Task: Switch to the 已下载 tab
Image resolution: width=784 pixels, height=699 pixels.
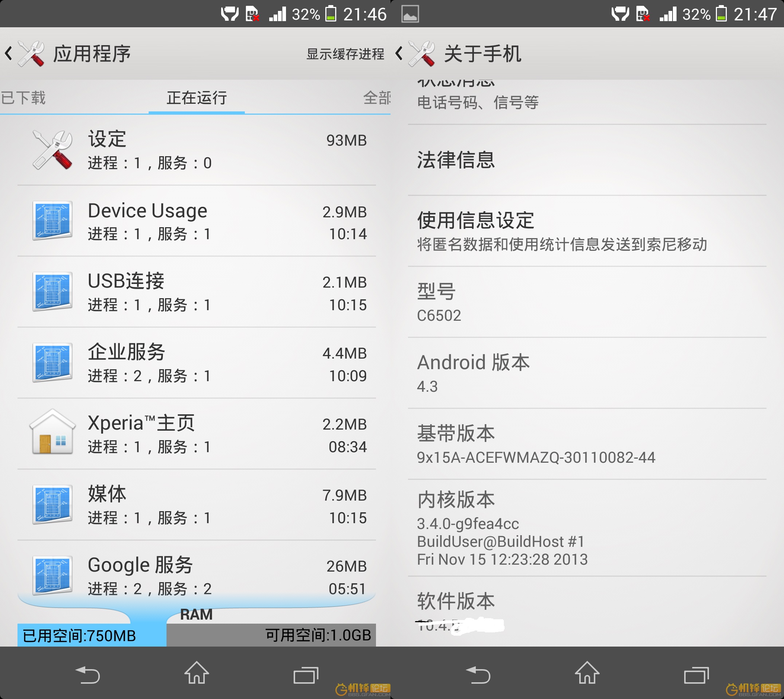Action: 24,98
